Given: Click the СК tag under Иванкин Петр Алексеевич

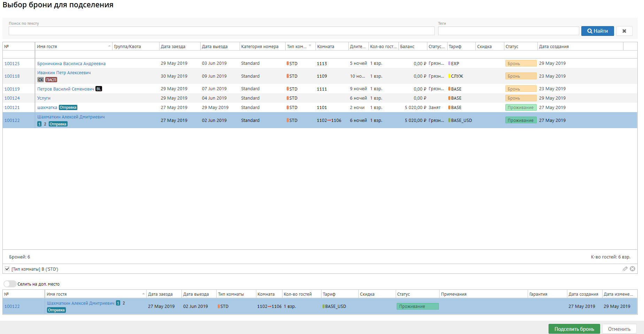Looking at the screenshot, I should point(41,80).
